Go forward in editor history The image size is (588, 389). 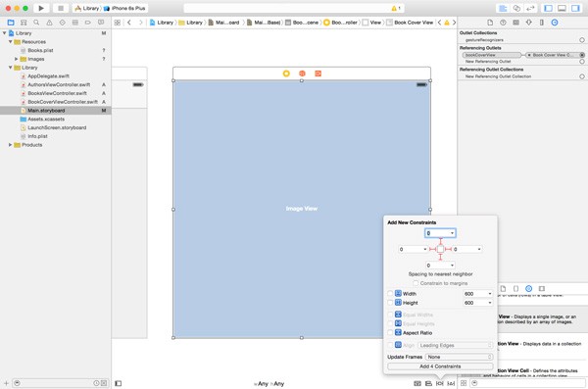140,23
